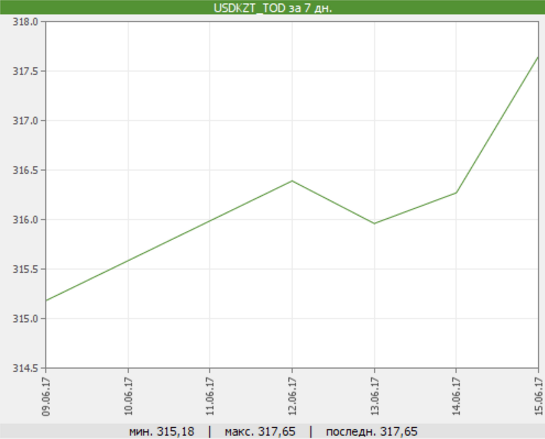Click the макс. 317,65 status text
Viewport: 545px width, 439px height.
tap(260, 432)
